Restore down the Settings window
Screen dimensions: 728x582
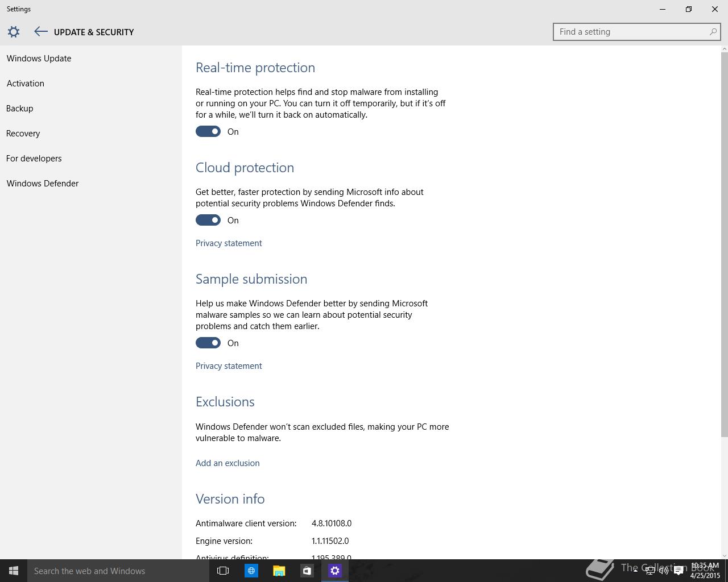(689, 9)
